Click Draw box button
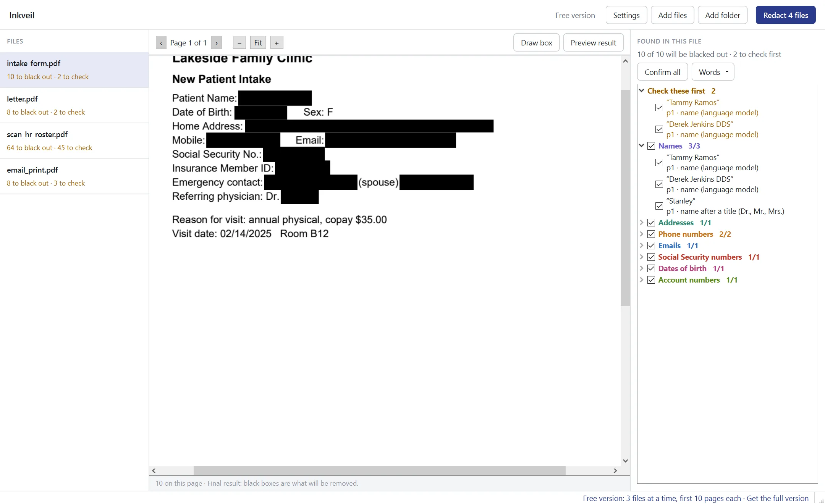Screen dimensions: 825x504 click(536, 42)
